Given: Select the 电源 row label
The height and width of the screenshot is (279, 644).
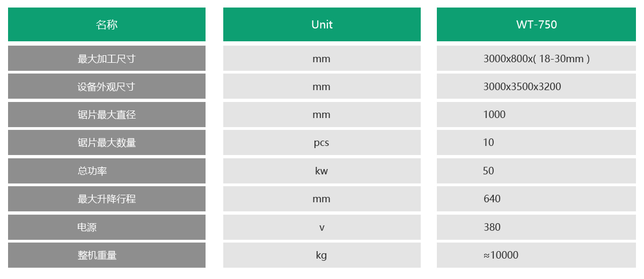Looking at the screenshot, I should (x=87, y=227).
